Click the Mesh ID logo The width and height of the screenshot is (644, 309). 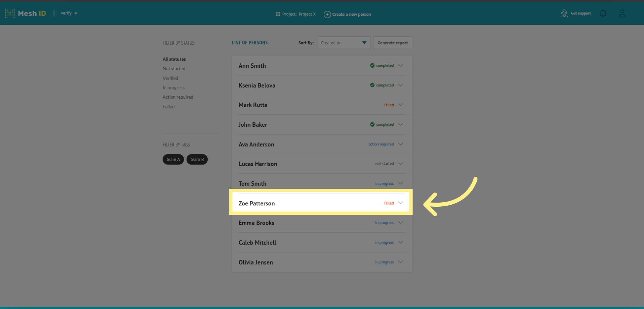(25, 13)
